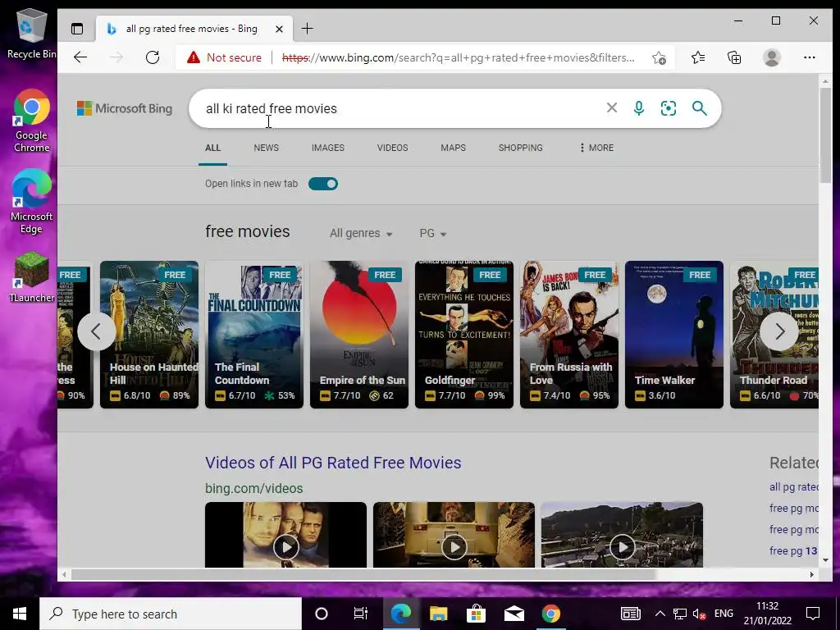The height and width of the screenshot is (630, 840).
Task: Clear the Bing search box text
Action: tap(612, 108)
